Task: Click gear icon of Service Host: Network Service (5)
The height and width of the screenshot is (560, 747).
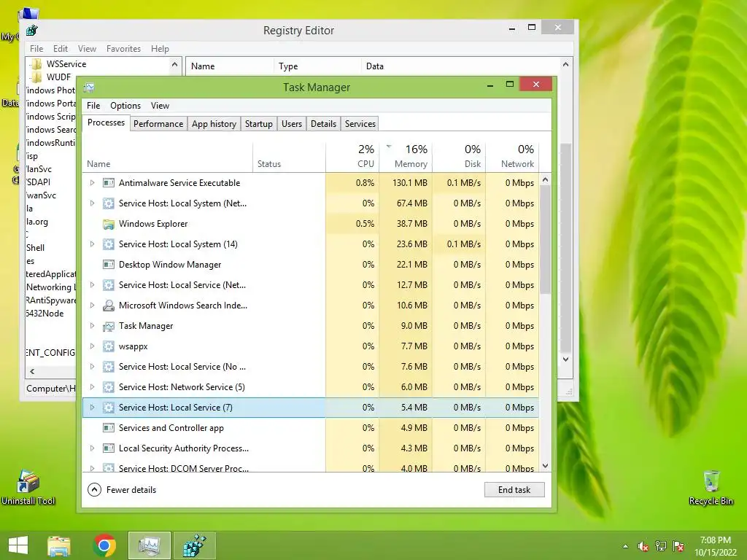Action: point(109,387)
